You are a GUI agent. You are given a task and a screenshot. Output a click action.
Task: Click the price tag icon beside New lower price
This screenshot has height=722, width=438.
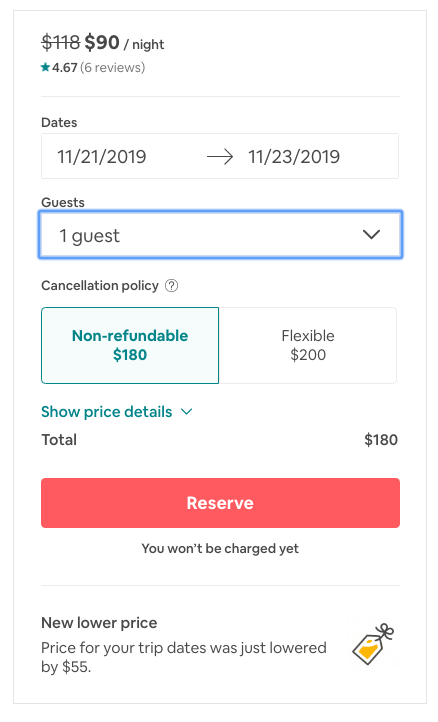coord(374,644)
